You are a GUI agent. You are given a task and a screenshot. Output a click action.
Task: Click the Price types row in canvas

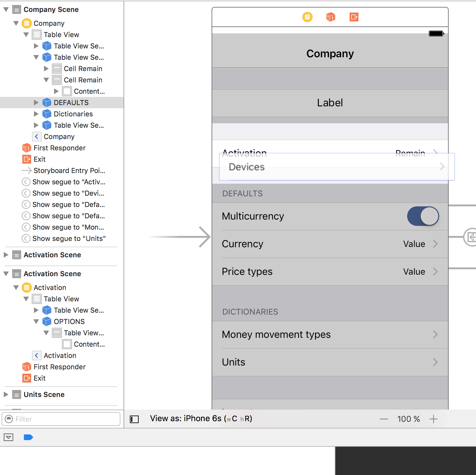coord(330,272)
